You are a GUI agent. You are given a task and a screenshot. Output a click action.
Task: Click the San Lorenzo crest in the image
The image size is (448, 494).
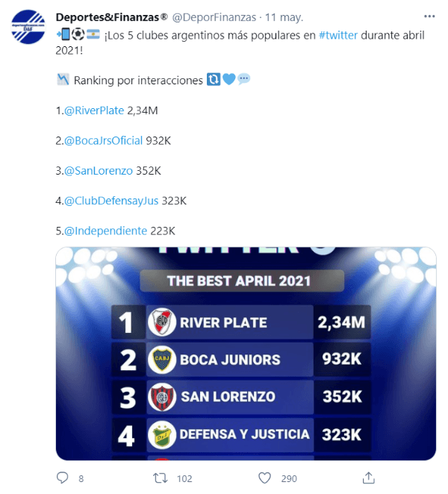pyautogui.click(x=162, y=397)
